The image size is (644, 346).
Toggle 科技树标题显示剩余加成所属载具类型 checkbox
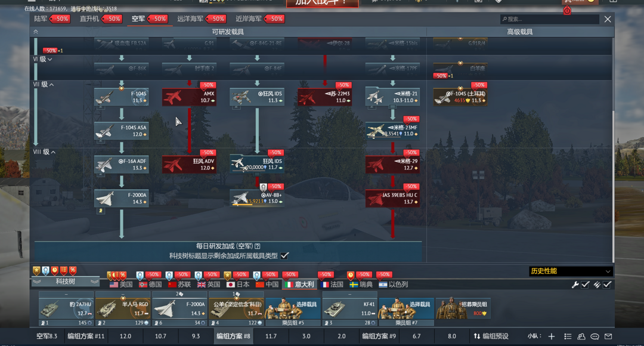click(285, 255)
